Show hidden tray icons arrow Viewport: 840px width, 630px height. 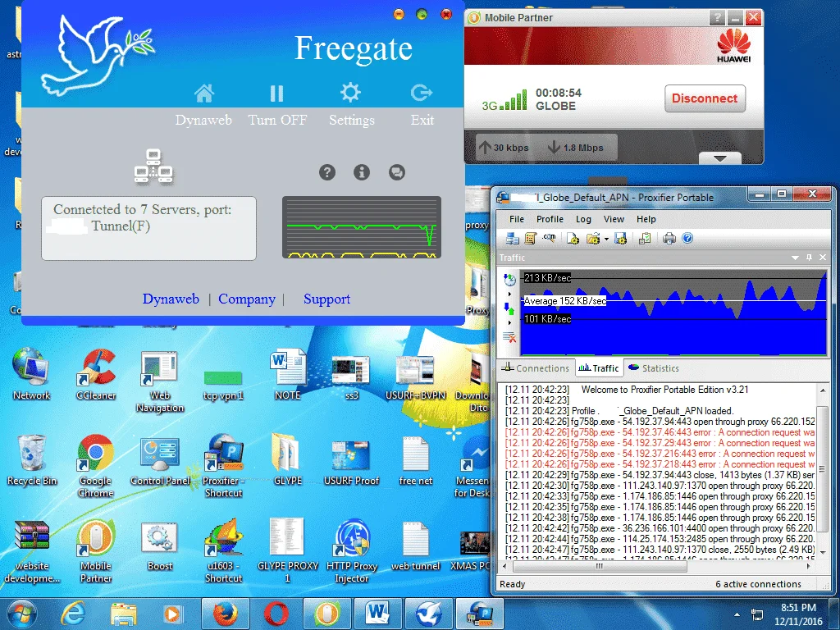(737, 614)
